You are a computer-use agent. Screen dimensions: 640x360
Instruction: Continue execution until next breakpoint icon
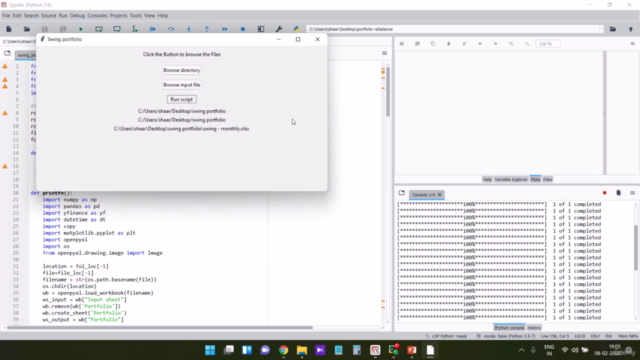[x=224, y=29]
